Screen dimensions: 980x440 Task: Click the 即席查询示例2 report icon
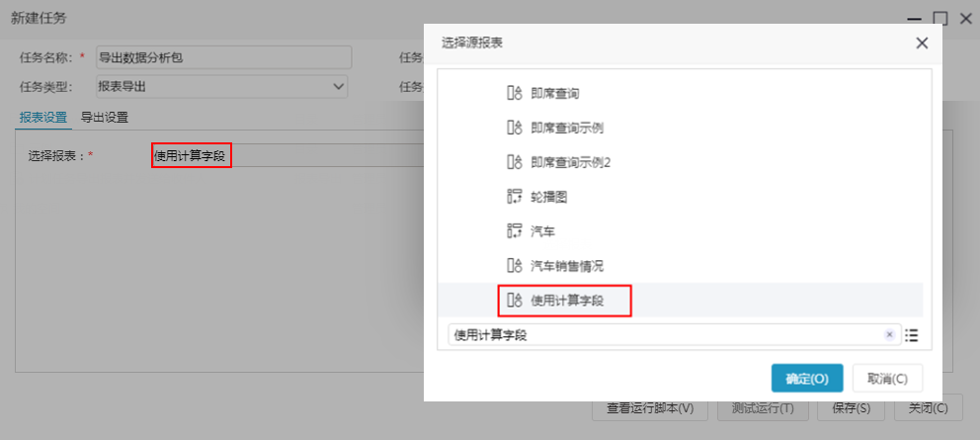coord(514,163)
